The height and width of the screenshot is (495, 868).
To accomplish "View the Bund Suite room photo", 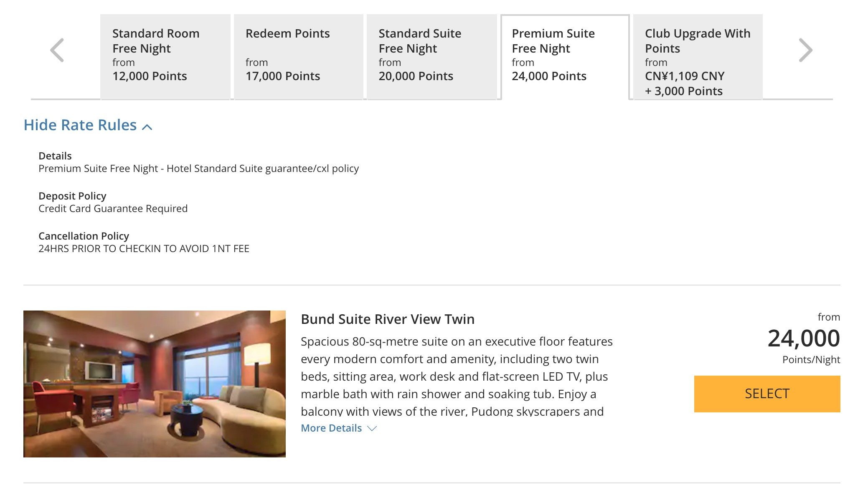I will (155, 384).
